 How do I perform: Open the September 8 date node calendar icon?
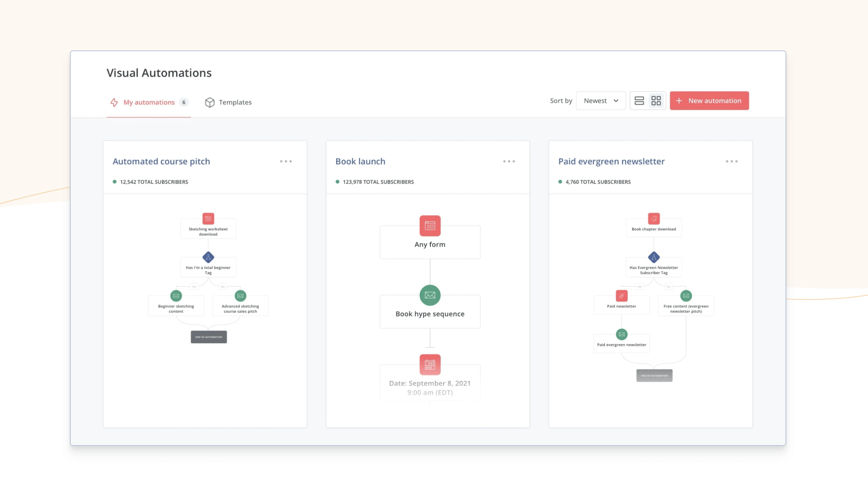[430, 365]
